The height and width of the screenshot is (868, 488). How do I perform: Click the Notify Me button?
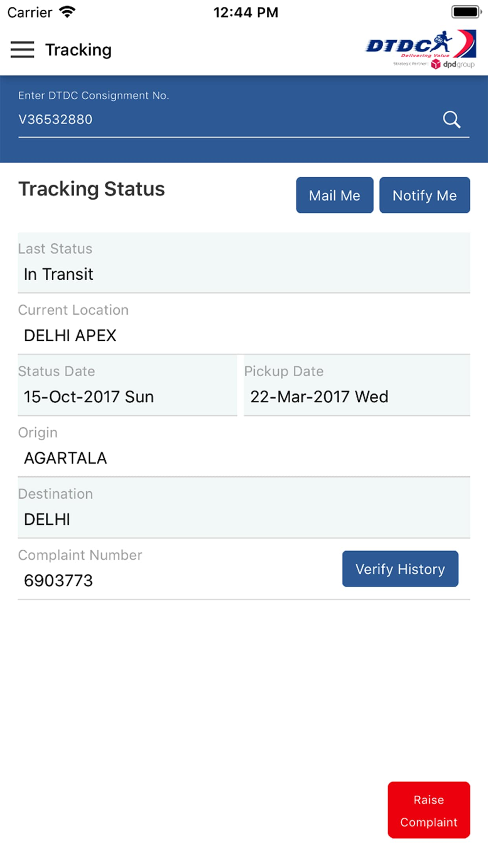tap(425, 195)
